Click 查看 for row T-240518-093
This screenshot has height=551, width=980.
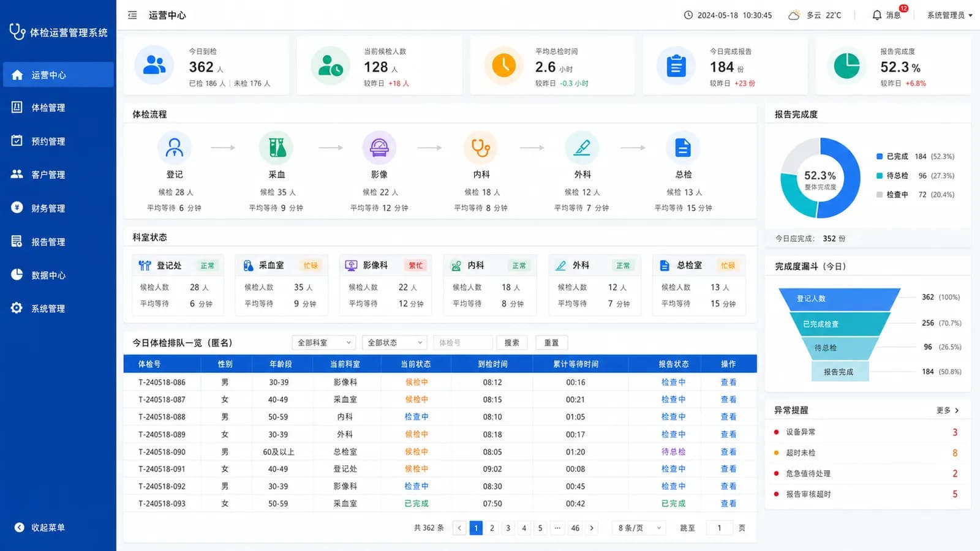tap(728, 503)
